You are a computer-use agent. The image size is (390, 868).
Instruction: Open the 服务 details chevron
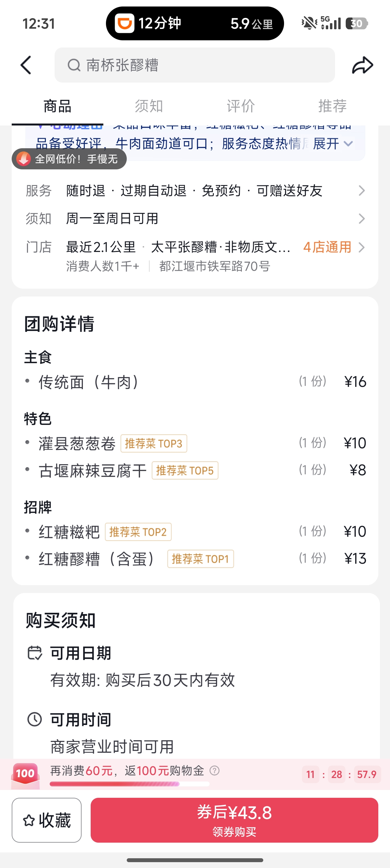(x=361, y=191)
